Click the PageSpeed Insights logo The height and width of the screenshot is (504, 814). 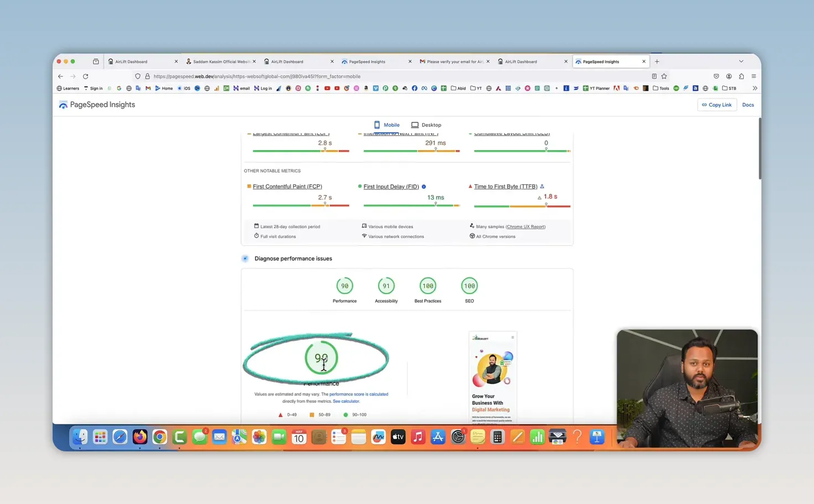point(97,105)
